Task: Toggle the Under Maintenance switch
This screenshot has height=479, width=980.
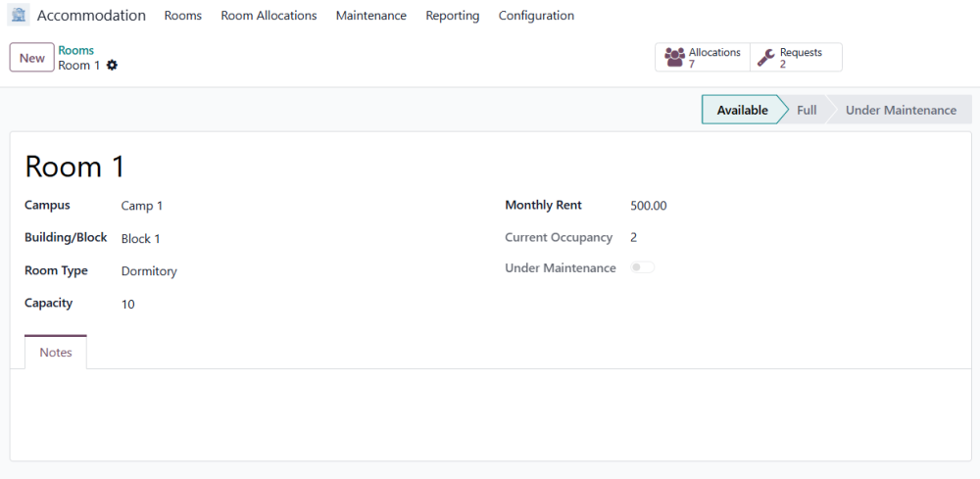Action: (642, 268)
